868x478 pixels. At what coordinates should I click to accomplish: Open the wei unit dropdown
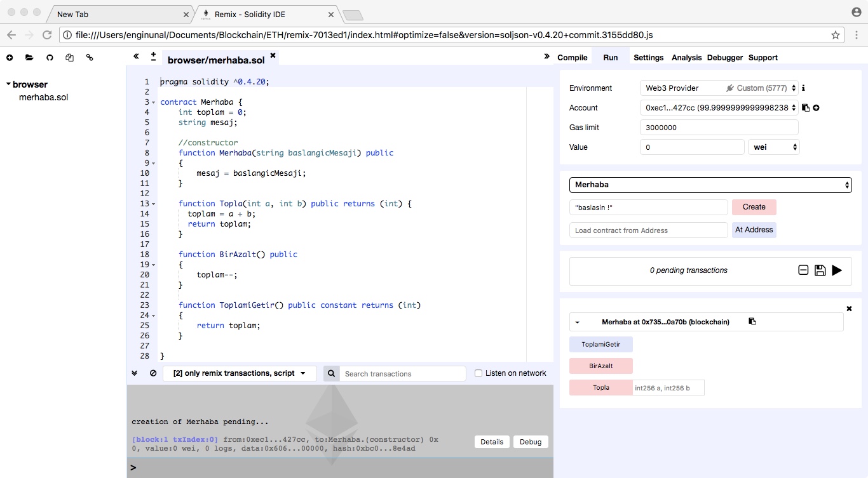click(774, 147)
